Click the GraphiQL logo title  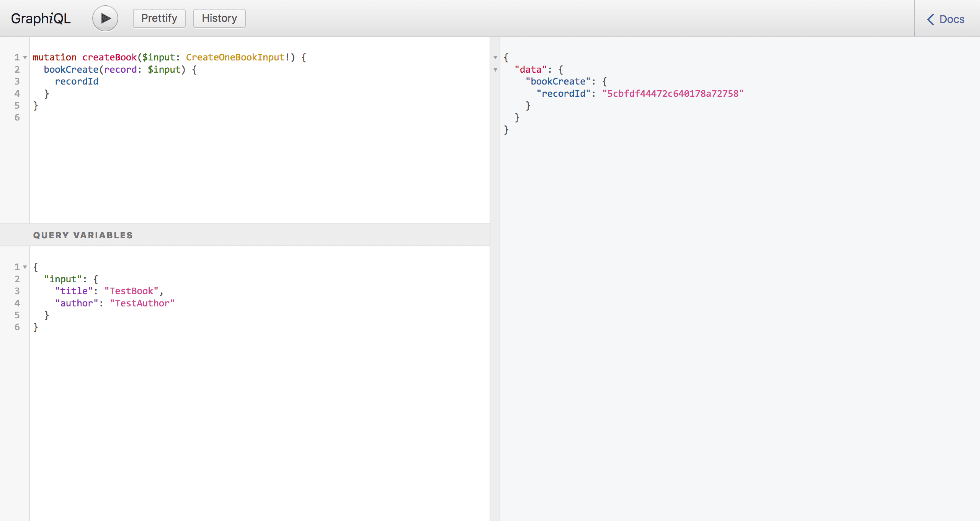pos(41,18)
